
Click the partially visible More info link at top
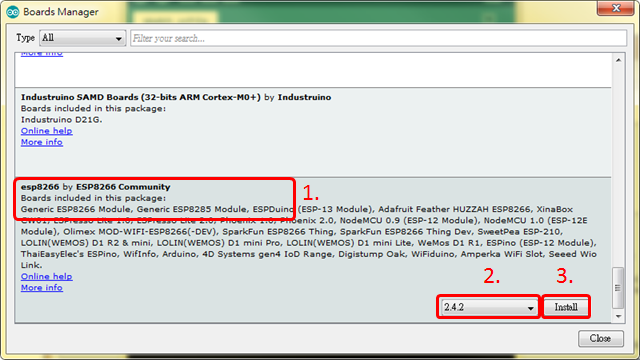42,54
